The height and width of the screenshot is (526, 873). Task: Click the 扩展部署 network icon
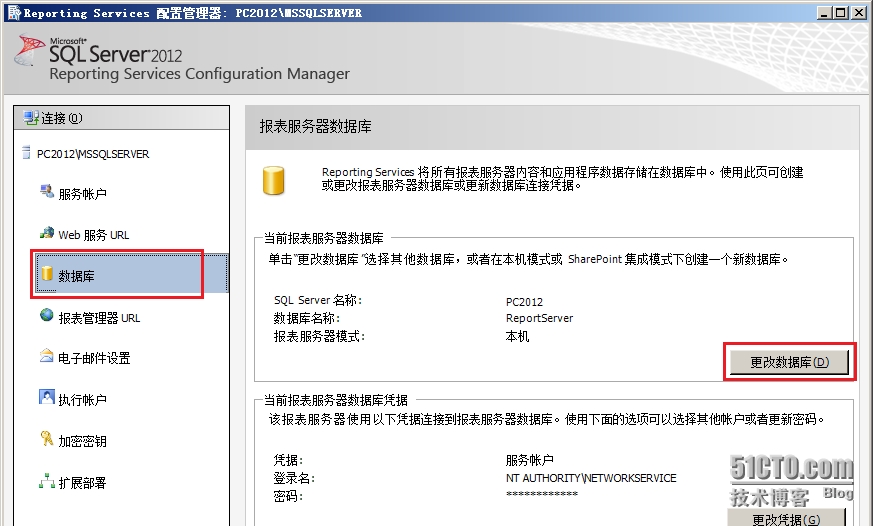click(47, 480)
